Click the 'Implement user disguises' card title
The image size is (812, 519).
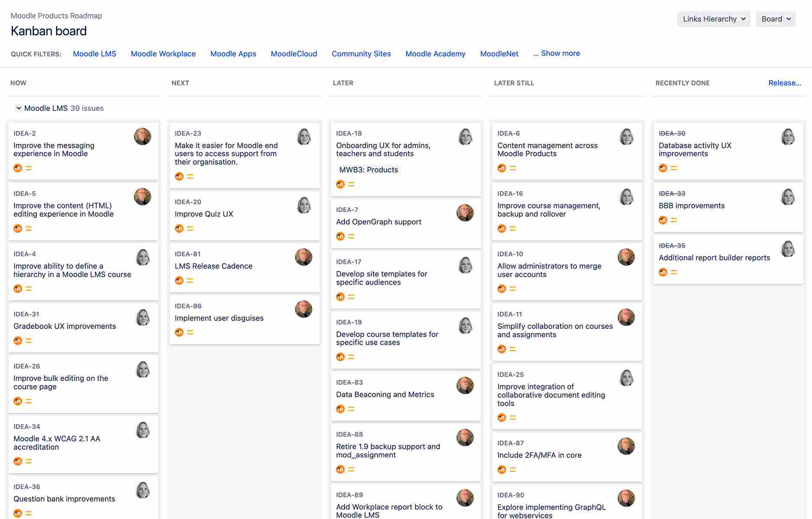click(219, 318)
